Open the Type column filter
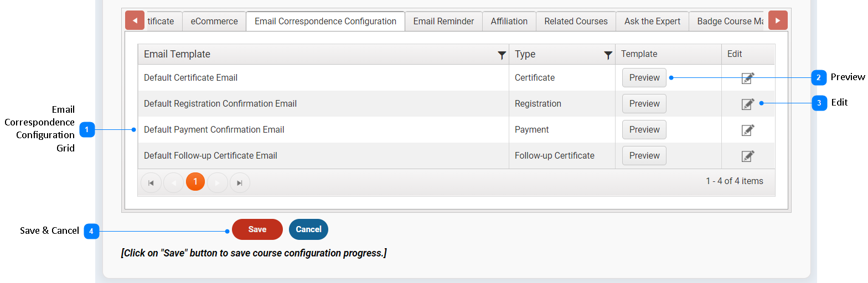This screenshot has height=283, width=868. coord(608,55)
